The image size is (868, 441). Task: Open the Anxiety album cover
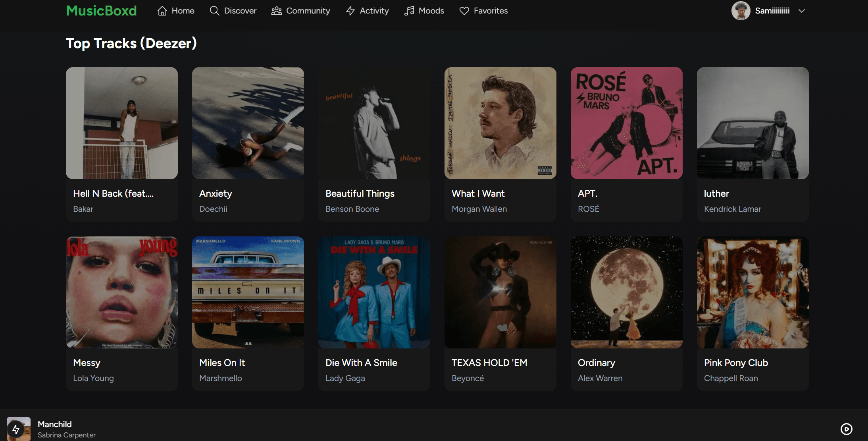coord(248,123)
